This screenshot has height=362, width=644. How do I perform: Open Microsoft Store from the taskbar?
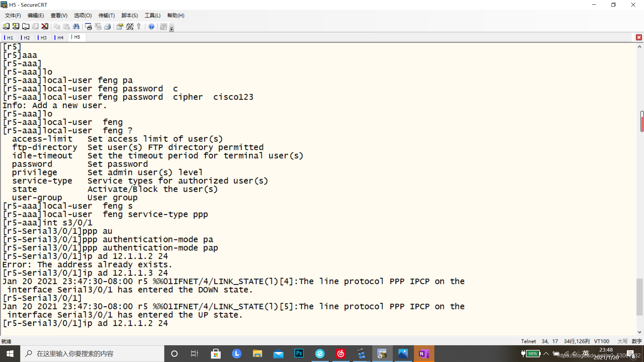pyautogui.click(x=216, y=354)
